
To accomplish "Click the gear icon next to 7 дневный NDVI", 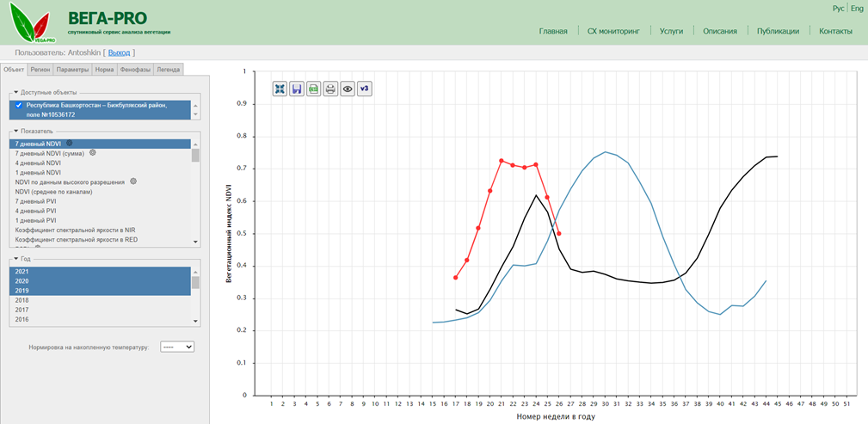I will tap(70, 143).
